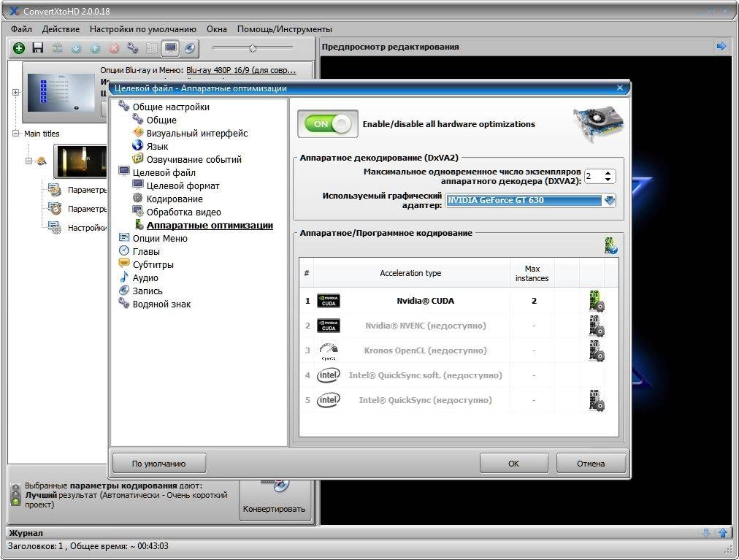The width and height of the screenshot is (739, 560).
Task: Click the settings icon in Kronos OpenCL row
Action: point(597,350)
